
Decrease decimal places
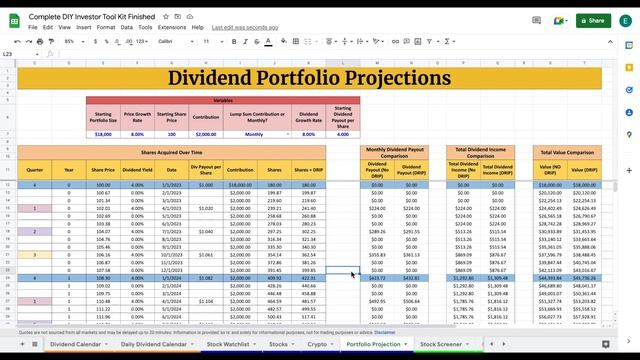coord(118,42)
